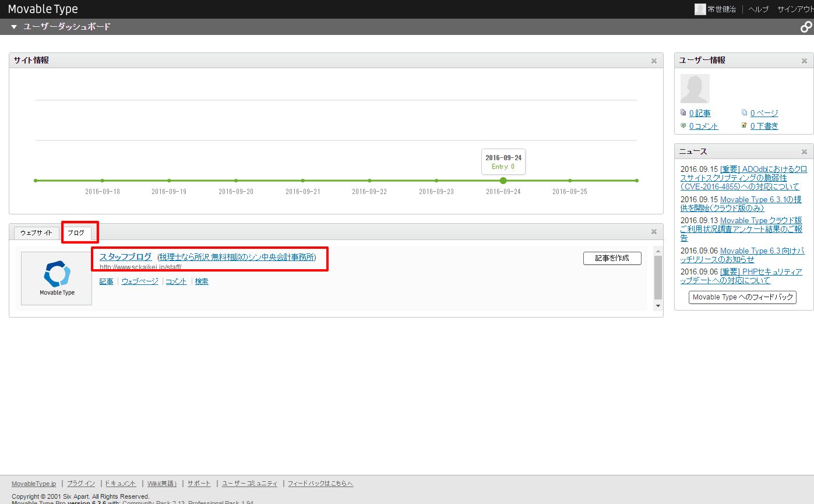Switch to the ブログ tab
The height and width of the screenshot is (504, 814).
coord(76,232)
